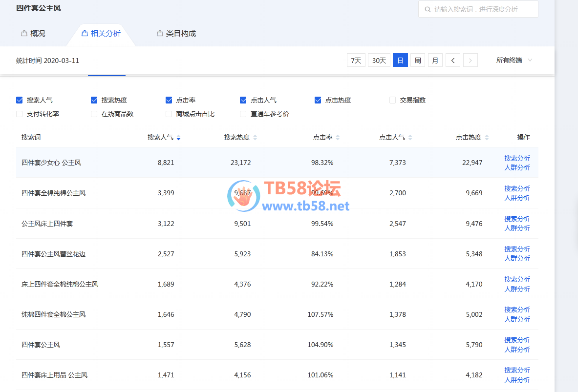Open the 类目构成 tab
578x392 pixels.
tap(176, 34)
